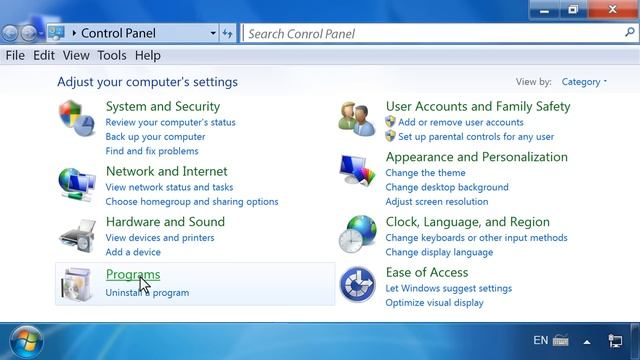Open the Hardware and Sound heading

[165, 222]
